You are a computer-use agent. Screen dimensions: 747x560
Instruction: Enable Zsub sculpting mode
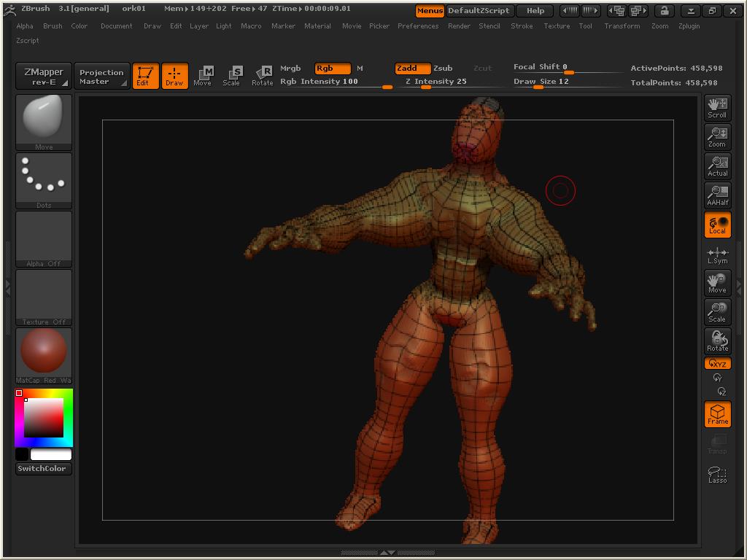pyautogui.click(x=443, y=69)
